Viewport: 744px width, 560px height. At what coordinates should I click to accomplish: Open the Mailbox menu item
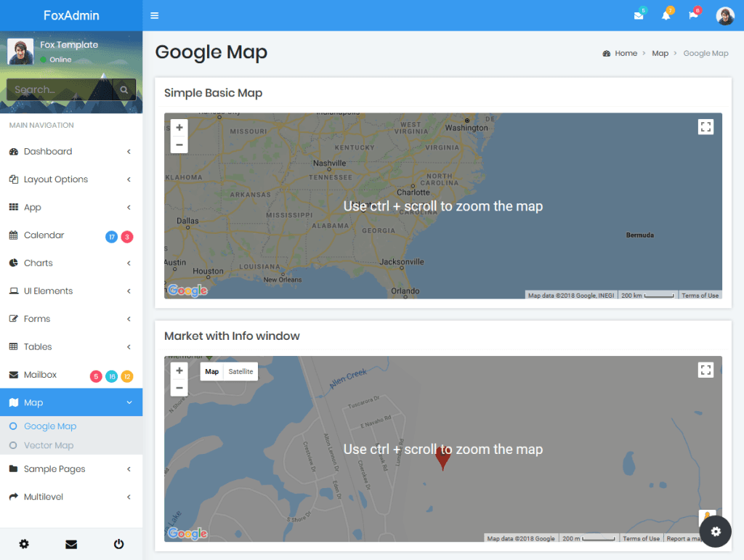click(40, 375)
